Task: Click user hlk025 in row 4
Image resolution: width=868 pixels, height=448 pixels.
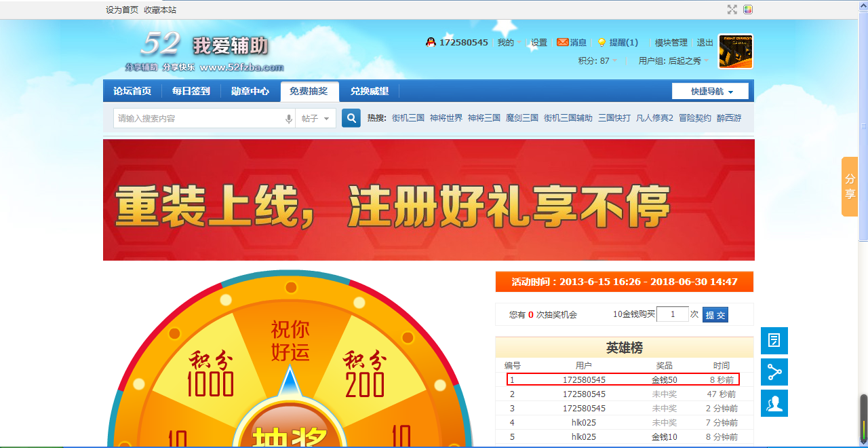Action: coord(584,422)
